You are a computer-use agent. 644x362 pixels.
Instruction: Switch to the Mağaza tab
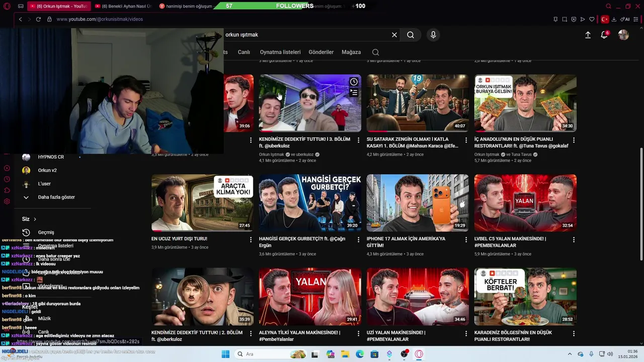click(351, 52)
